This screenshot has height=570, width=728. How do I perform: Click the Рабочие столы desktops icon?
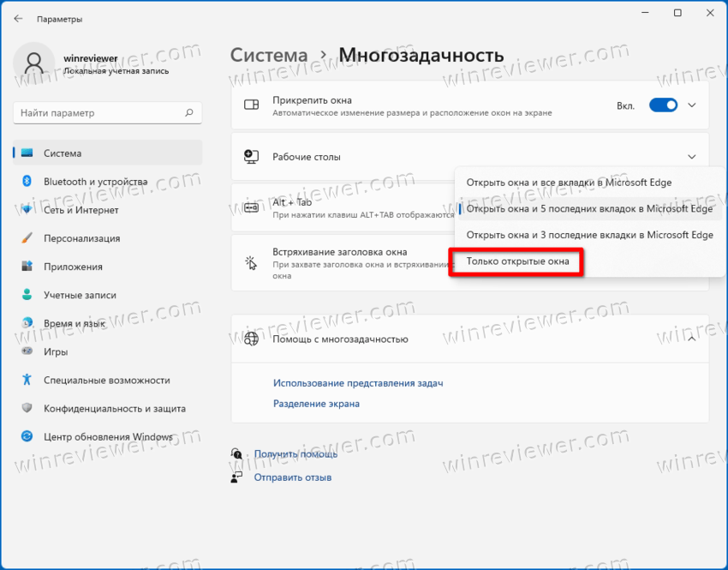[251, 157]
